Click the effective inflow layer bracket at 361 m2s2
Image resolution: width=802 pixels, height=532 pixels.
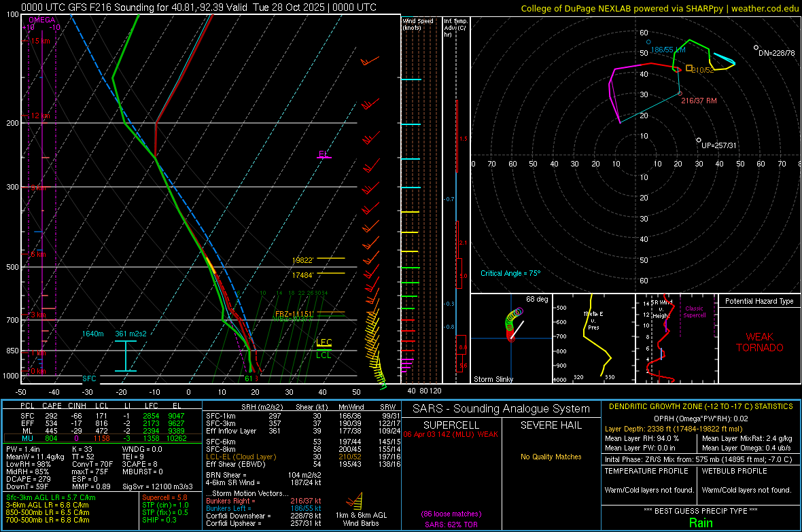point(126,355)
